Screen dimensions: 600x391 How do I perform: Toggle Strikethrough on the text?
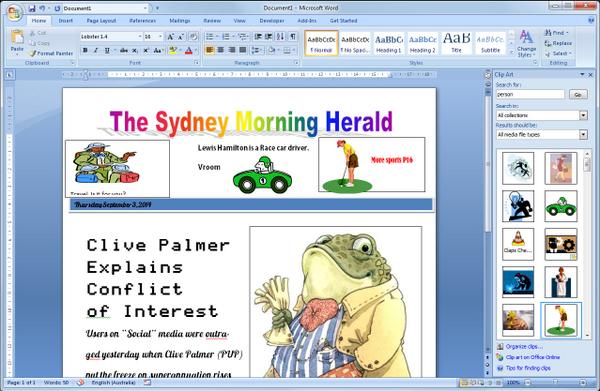click(x=124, y=50)
